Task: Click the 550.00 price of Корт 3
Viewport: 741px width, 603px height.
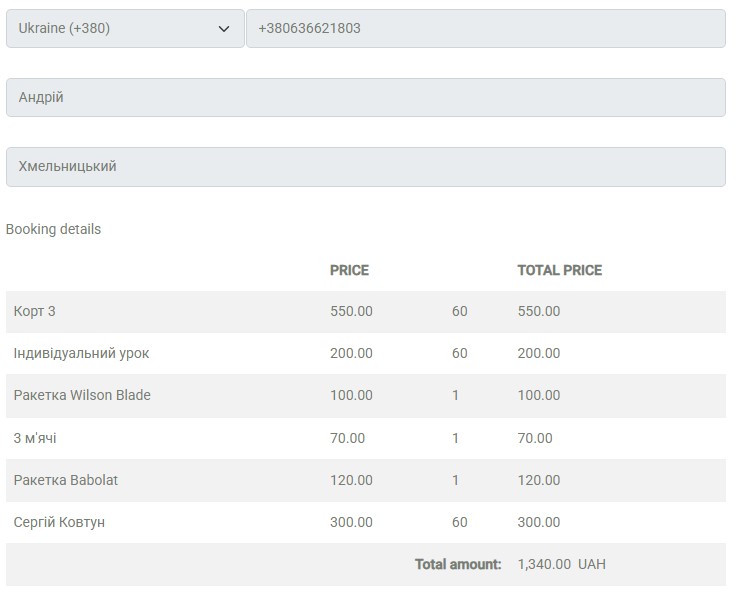Action: [x=351, y=312]
